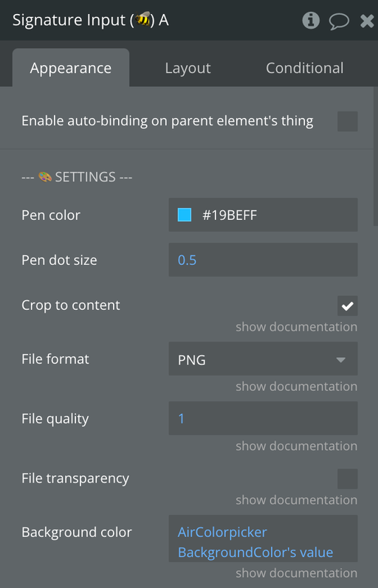Show documentation under Background color
The image size is (378, 588).
point(296,573)
